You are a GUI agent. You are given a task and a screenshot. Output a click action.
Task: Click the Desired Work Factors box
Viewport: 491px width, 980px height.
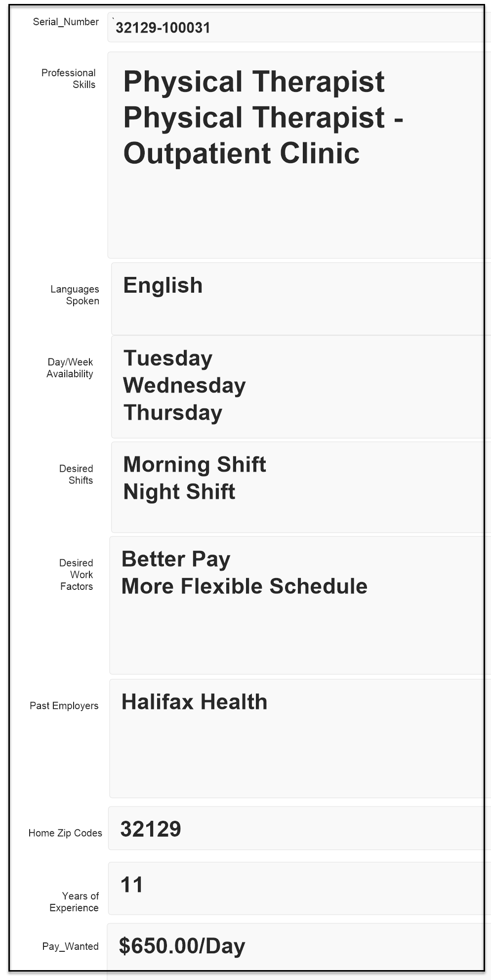point(296,605)
